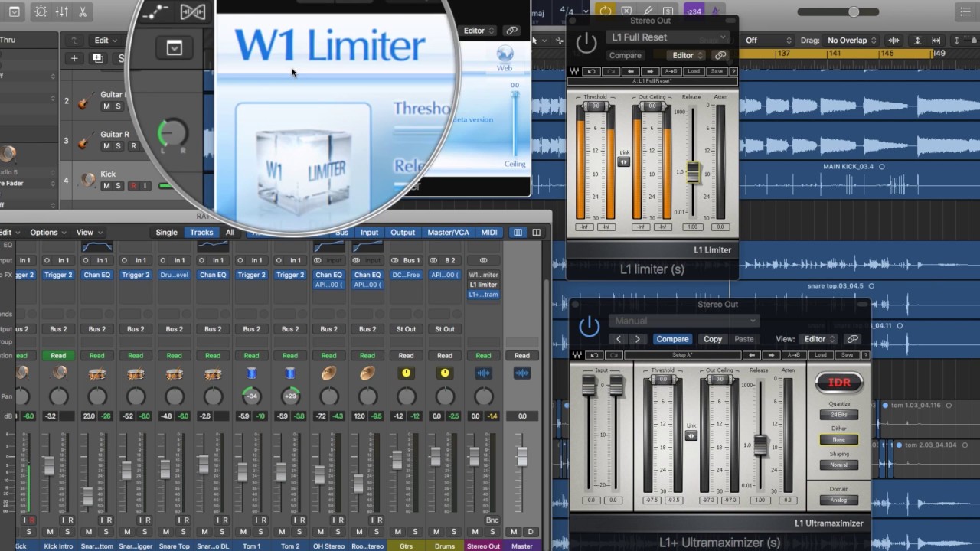Screen dimensions: 980x551
Task: Solo the Stereo Out channel
Action: 492,531
